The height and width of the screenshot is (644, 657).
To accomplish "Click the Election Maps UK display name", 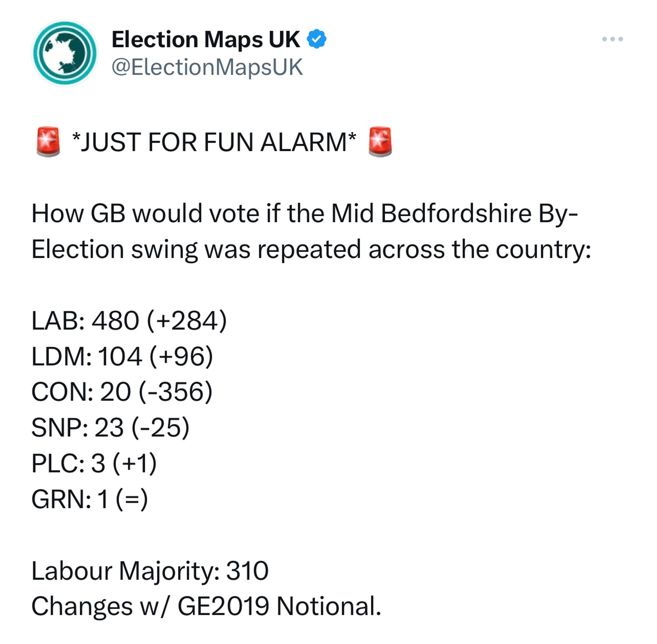I will [x=205, y=40].
